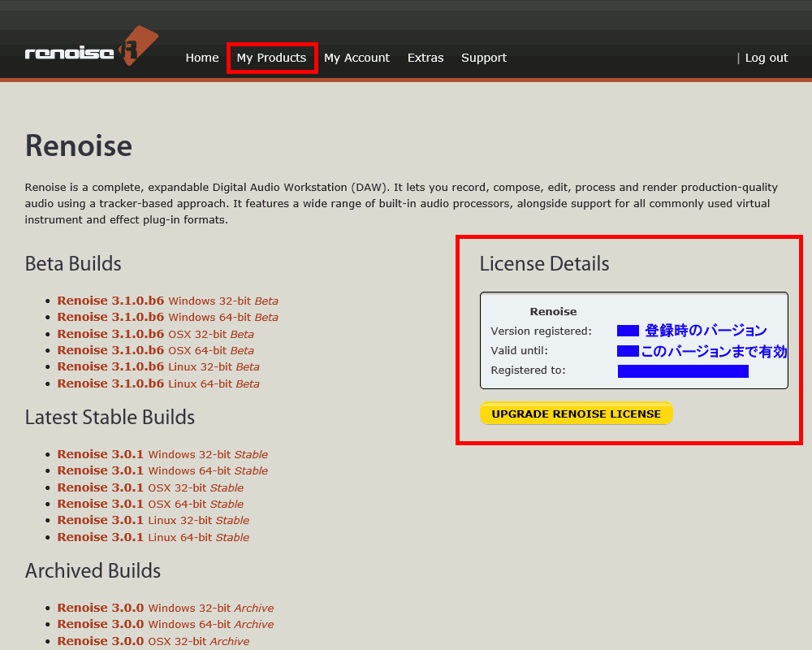Download Renoise 3.1.0.b6 Linux 32-bit Beta
812x650 pixels.
158,367
